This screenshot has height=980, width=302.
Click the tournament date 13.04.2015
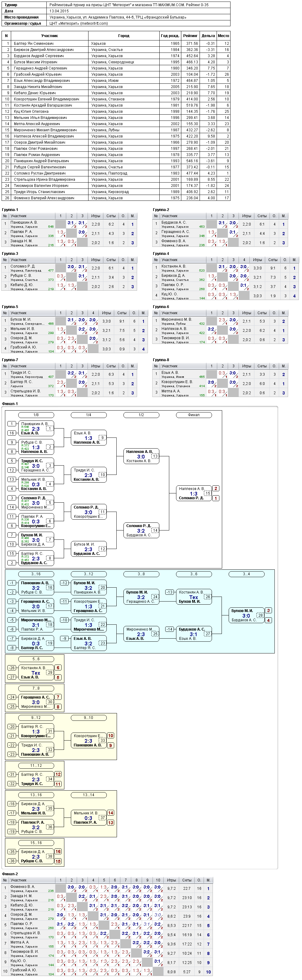[x=59, y=11]
